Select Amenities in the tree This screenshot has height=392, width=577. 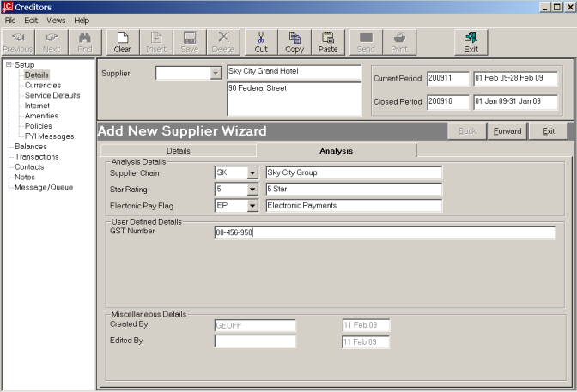coord(41,116)
